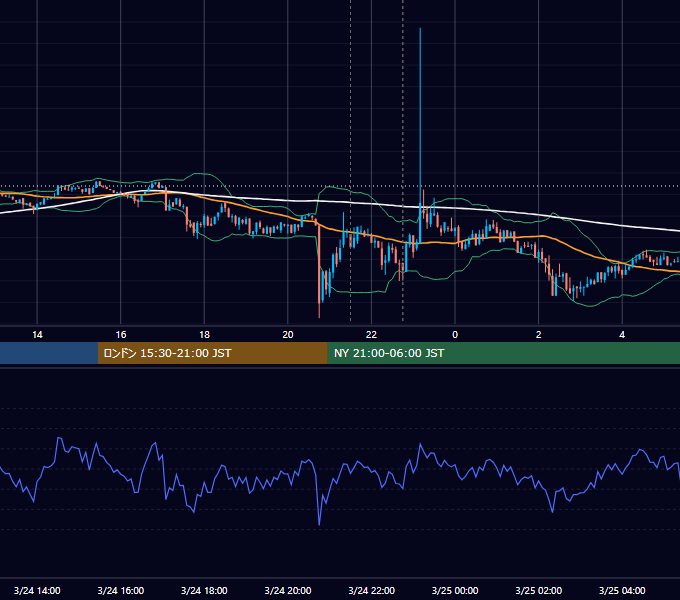
Task: Click the 3/24 18:00 time label
Action: click(x=204, y=590)
